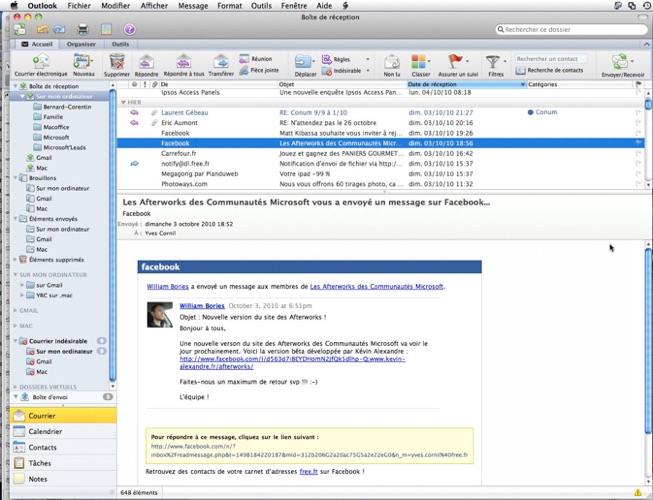Click the undo arrow toolbar icon
This screenshot has height=500, width=653.
(x=42, y=30)
